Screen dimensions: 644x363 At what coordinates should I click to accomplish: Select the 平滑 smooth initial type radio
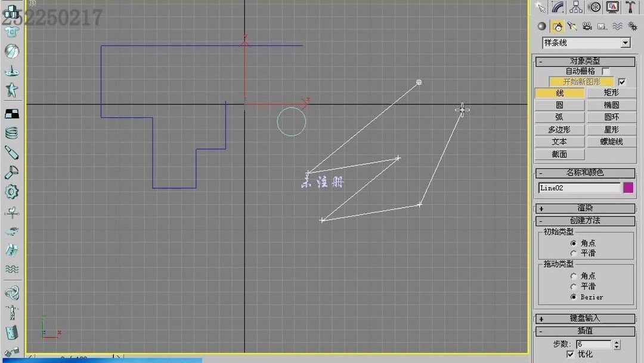(x=574, y=253)
